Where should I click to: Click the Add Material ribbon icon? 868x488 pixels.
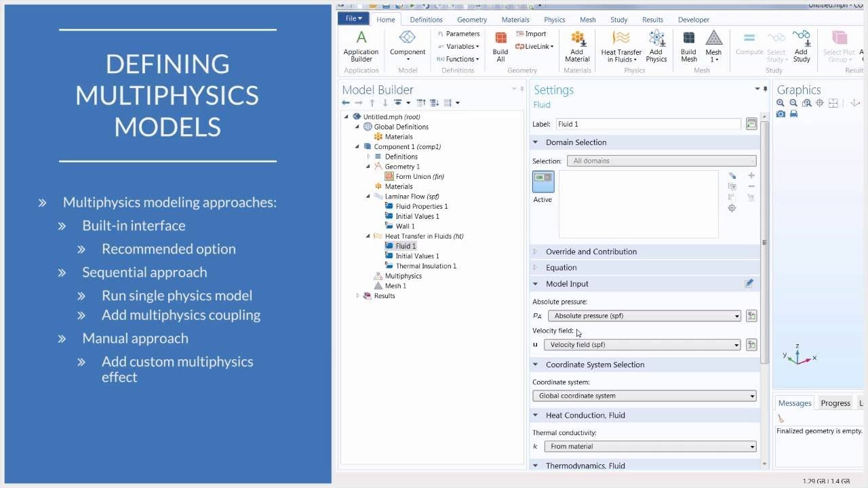[x=577, y=46]
